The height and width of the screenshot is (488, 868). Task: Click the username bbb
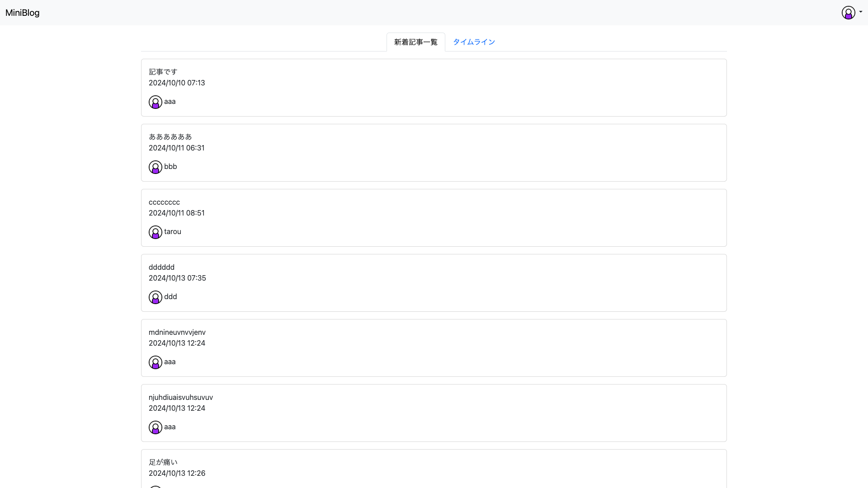pyautogui.click(x=170, y=167)
